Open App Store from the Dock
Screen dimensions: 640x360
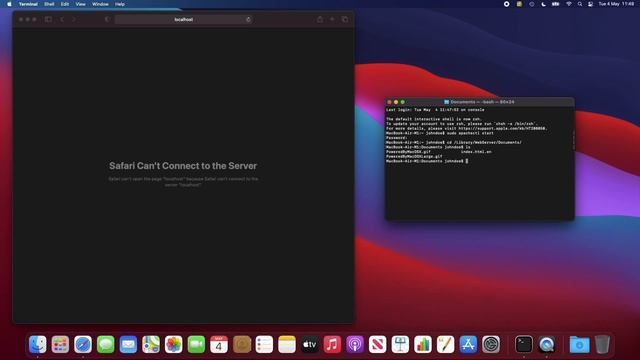tap(468, 344)
